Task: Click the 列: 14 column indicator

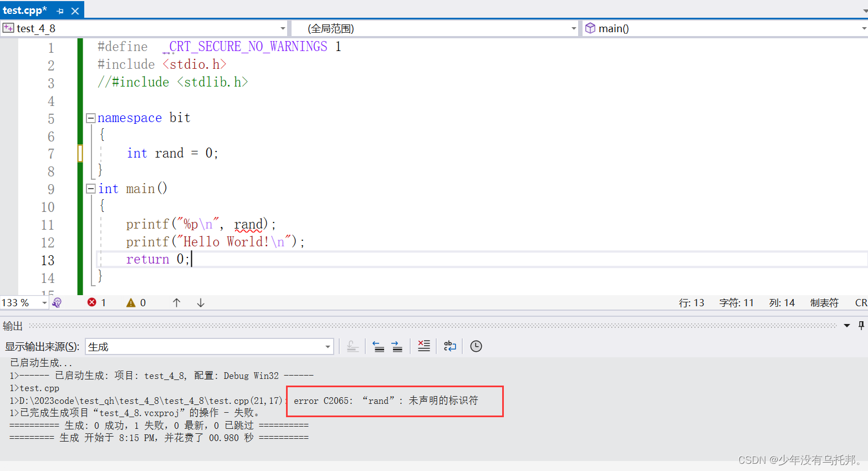Action: (x=782, y=303)
